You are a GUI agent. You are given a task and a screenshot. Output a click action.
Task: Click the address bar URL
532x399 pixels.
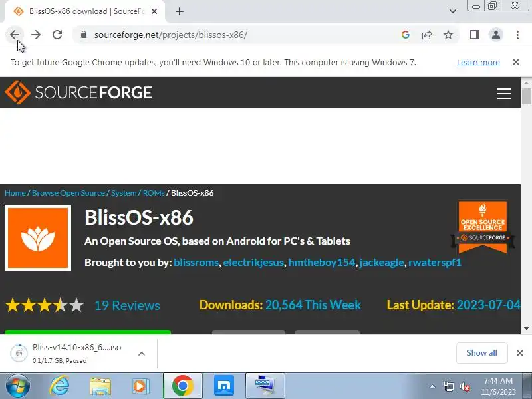tap(171, 35)
